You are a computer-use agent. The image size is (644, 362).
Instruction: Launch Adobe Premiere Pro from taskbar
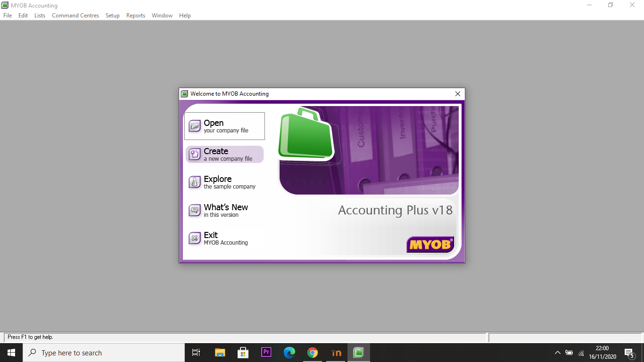(x=266, y=353)
